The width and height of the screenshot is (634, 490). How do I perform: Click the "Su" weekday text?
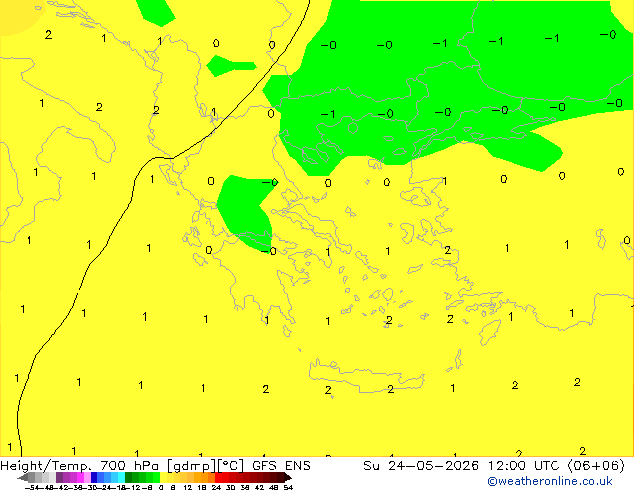tap(371, 466)
